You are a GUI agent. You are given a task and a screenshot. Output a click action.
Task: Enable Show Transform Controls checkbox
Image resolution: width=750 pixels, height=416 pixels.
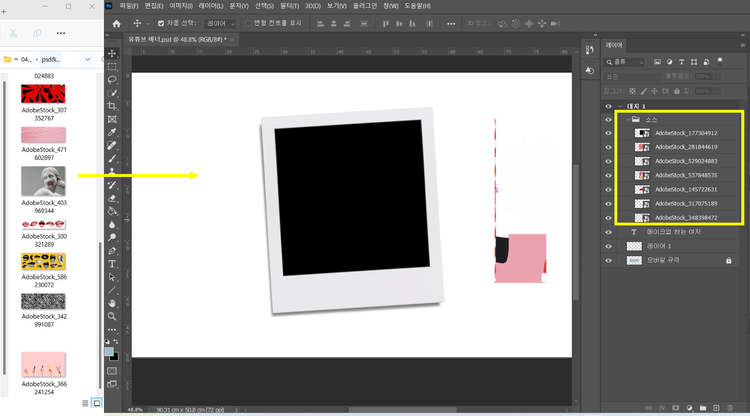[248, 23]
